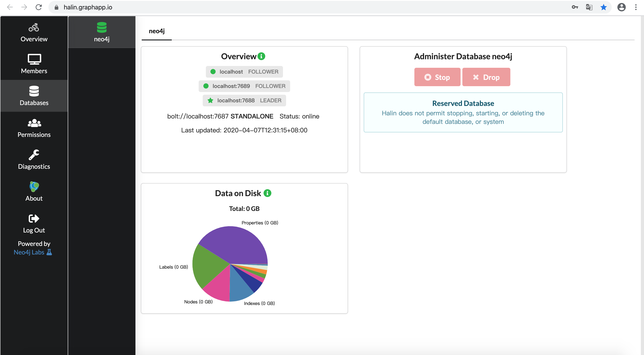
Task: Open the Permissions users icon
Action: 34,123
